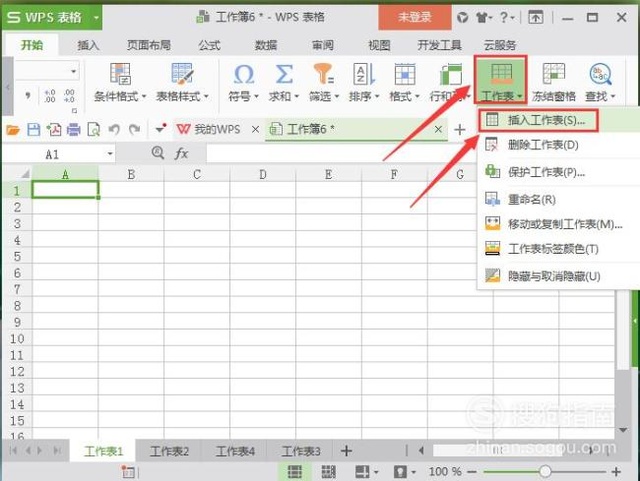
Task: Click the skin shirt icon in title bar
Action: pyautogui.click(x=482, y=17)
